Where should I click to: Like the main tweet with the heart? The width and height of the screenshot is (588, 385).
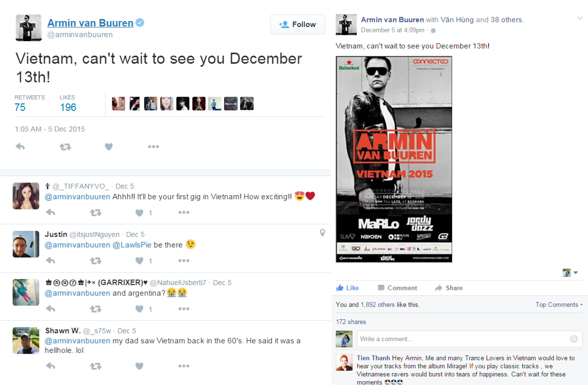pos(109,147)
